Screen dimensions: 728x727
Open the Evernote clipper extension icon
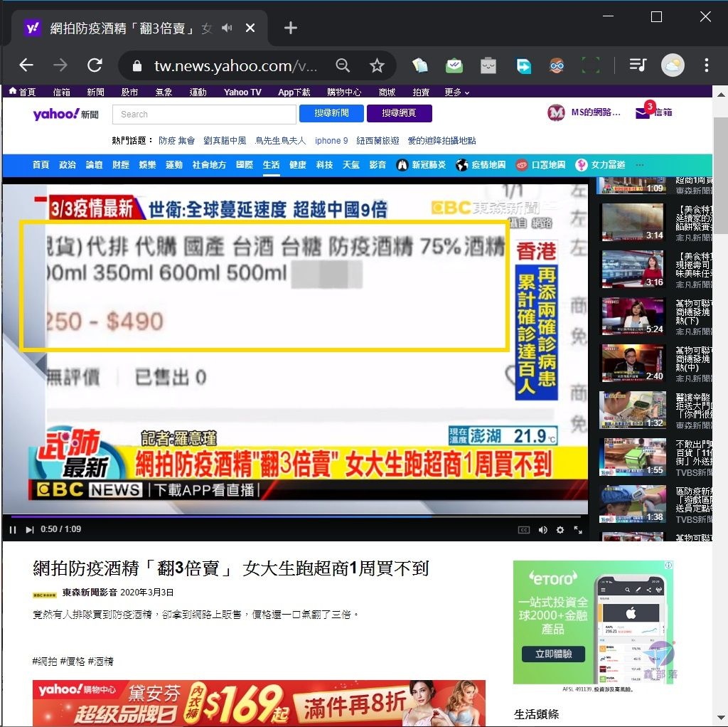pyautogui.click(x=419, y=65)
